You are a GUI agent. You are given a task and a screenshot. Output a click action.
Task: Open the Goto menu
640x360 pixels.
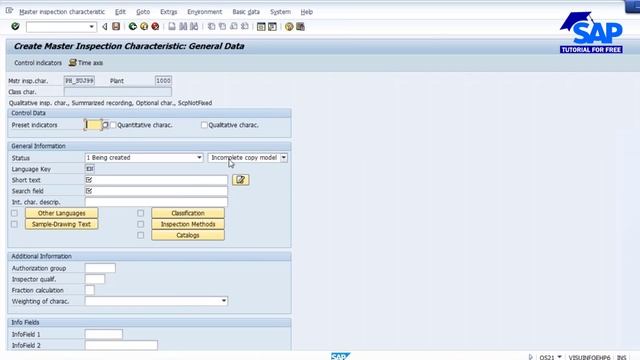[x=143, y=12]
